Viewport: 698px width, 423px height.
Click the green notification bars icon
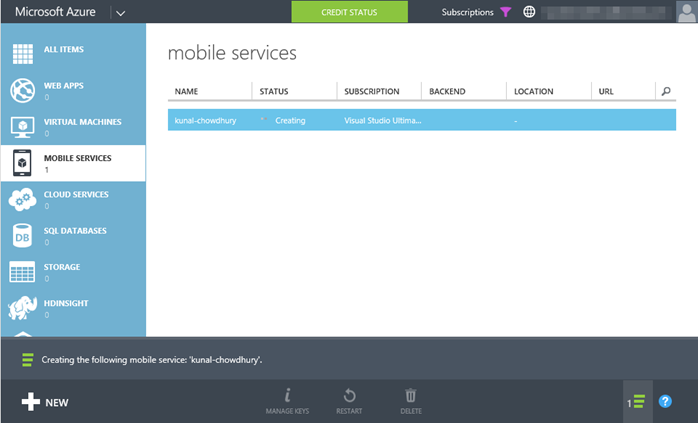[x=28, y=360]
